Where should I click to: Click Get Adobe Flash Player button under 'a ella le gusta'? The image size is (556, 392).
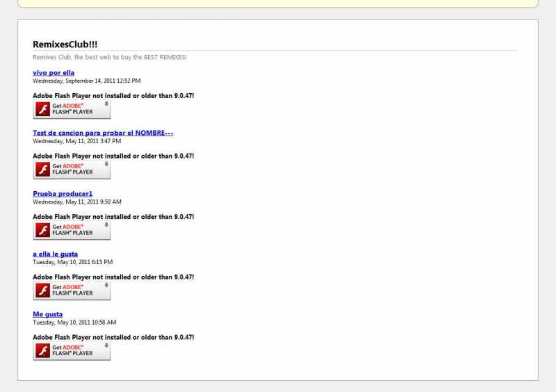pos(72,291)
